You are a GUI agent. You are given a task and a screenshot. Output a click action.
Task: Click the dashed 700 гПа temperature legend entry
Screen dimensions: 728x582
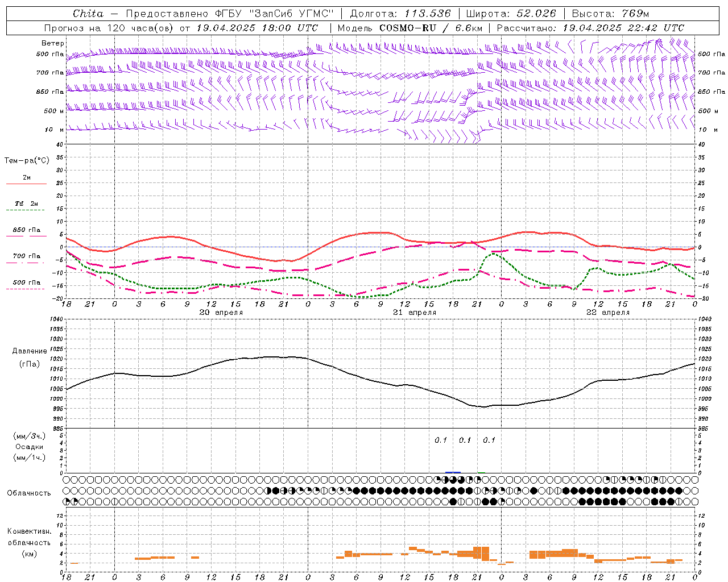26,256
